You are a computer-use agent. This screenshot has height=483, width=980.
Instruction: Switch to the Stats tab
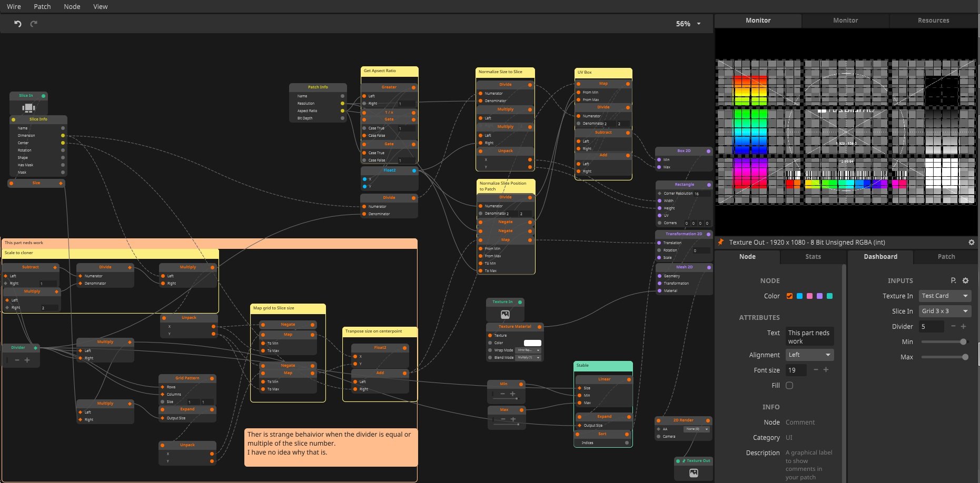pyautogui.click(x=813, y=256)
